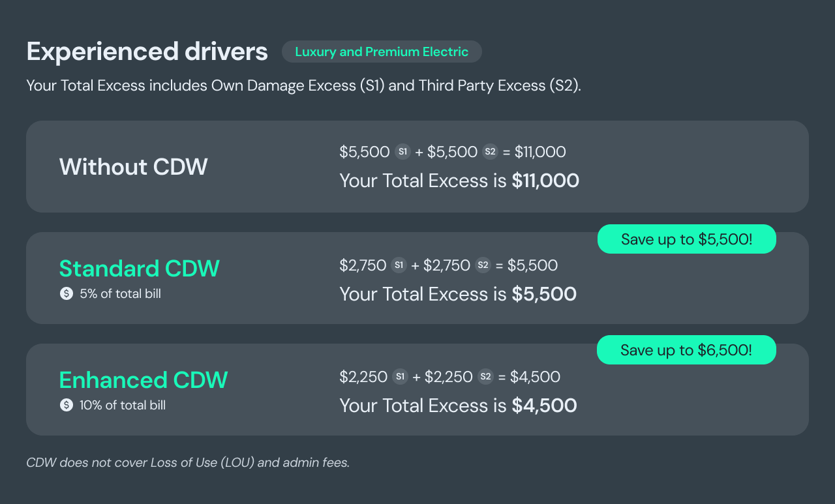Click the Save up to $5,500! badge
The image size is (835, 504).
point(686,239)
